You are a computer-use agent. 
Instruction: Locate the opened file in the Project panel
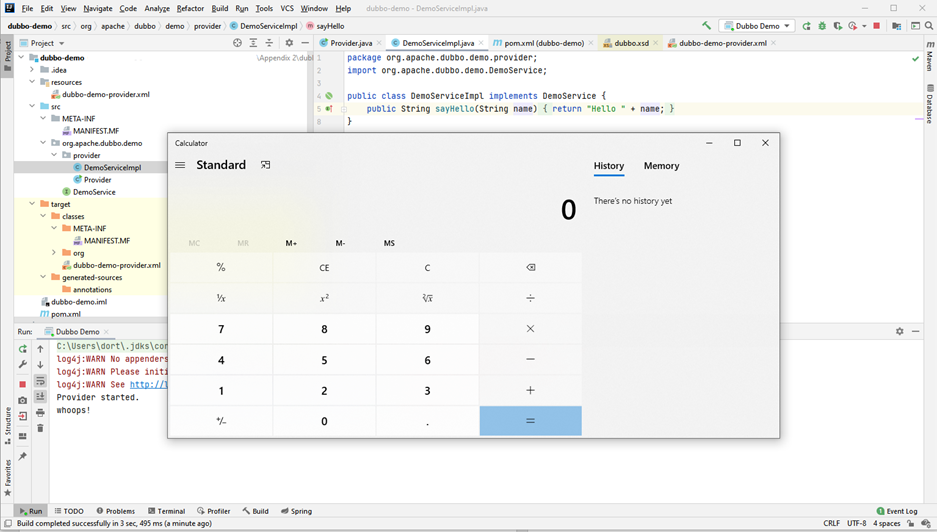(237, 43)
